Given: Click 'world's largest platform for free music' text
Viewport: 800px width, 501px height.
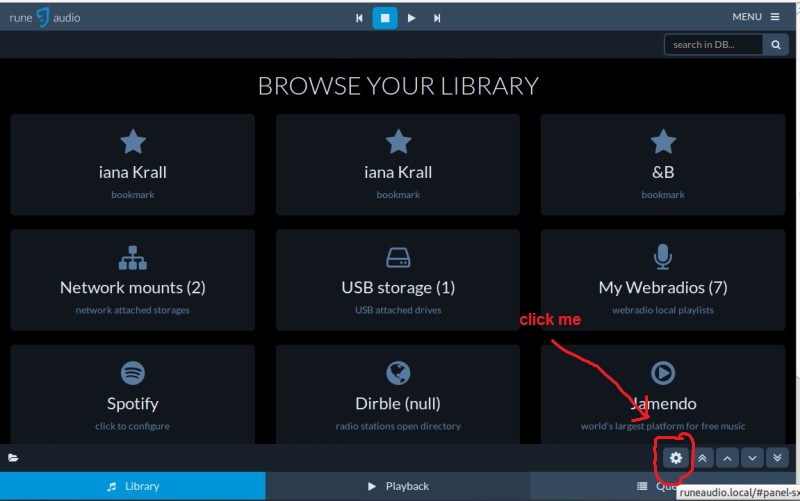Looking at the screenshot, I should tap(663, 426).
